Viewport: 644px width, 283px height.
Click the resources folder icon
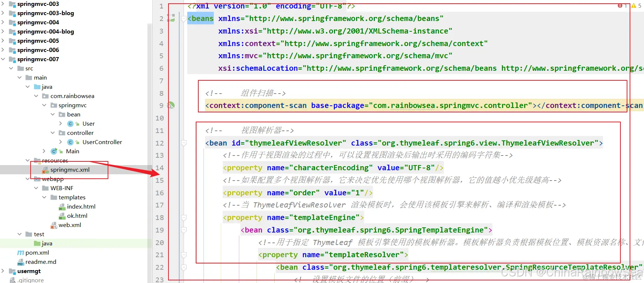pos(37,160)
